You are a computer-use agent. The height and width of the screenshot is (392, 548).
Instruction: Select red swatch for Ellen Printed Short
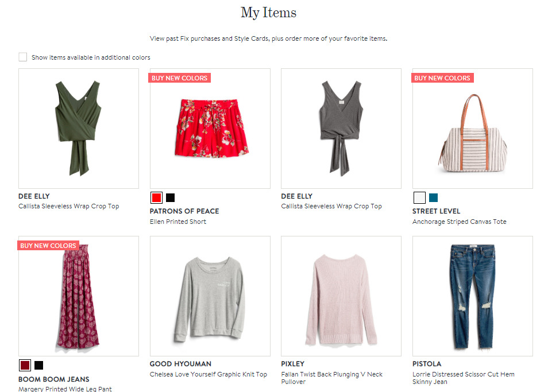pyautogui.click(x=156, y=198)
